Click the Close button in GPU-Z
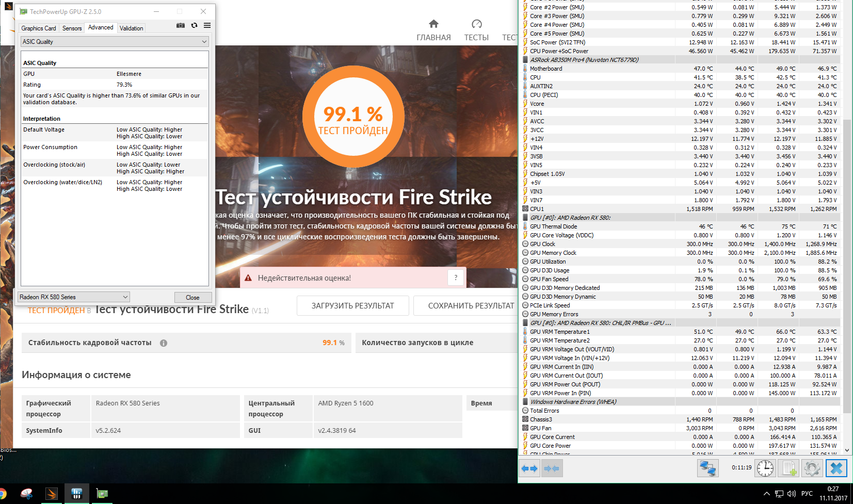Screen dimensions: 853x504 click(x=192, y=298)
